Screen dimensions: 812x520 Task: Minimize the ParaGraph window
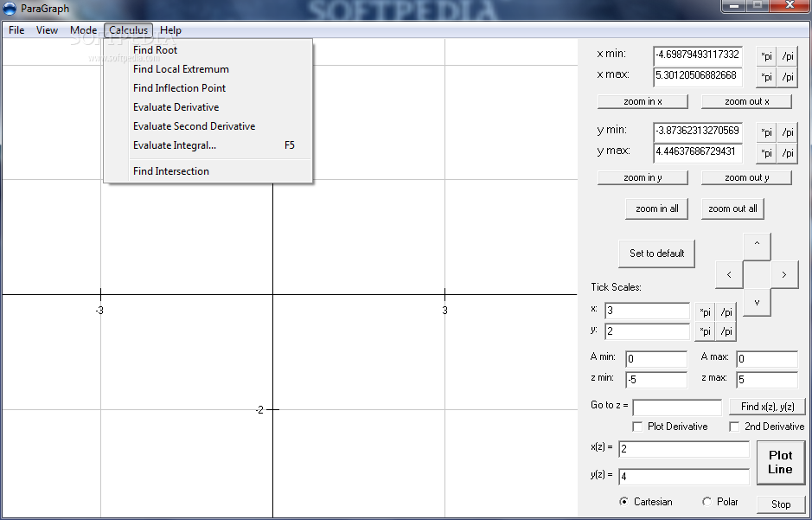pos(734,5)
